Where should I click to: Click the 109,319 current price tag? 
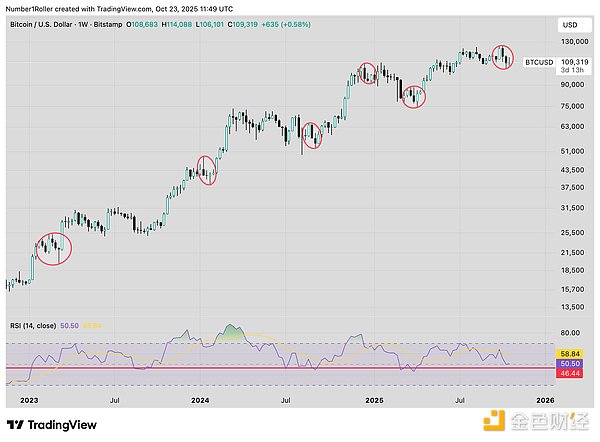[x=574, y=60]
